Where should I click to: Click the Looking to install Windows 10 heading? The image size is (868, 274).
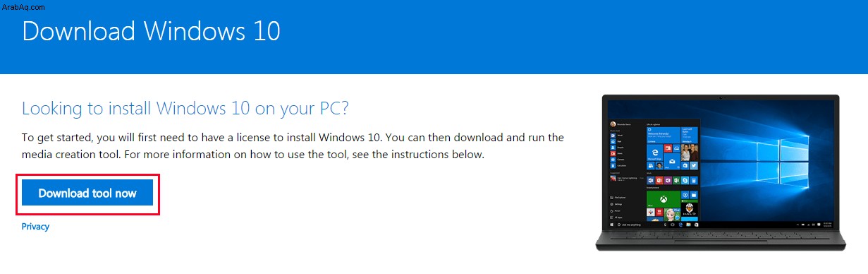[x=185, y=109]
